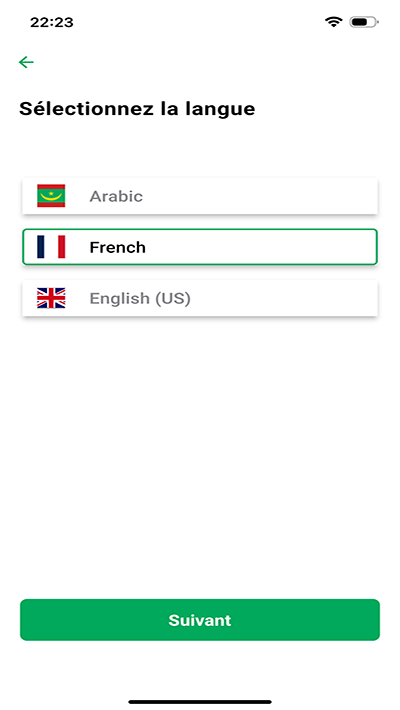
Task: Click the bold 'French' text label
Action: 117,247
